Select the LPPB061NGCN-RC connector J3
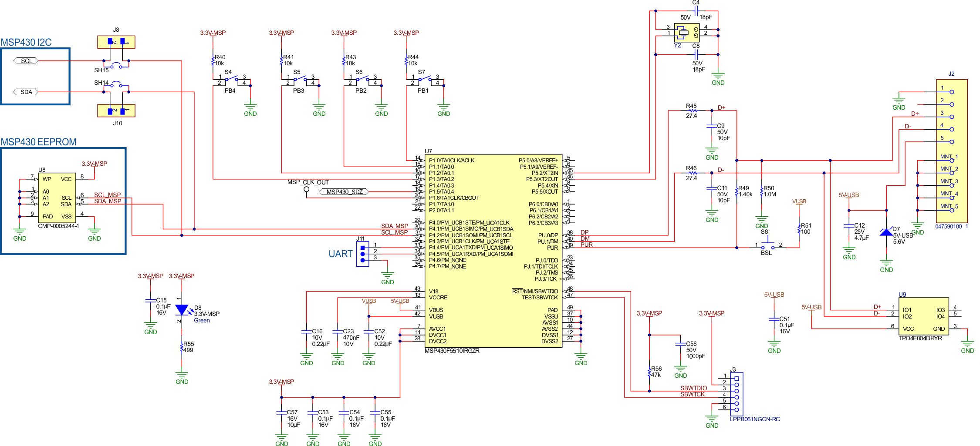Image resolution: width=980 pixels, height=446 pixels. [x=736, y=394]
